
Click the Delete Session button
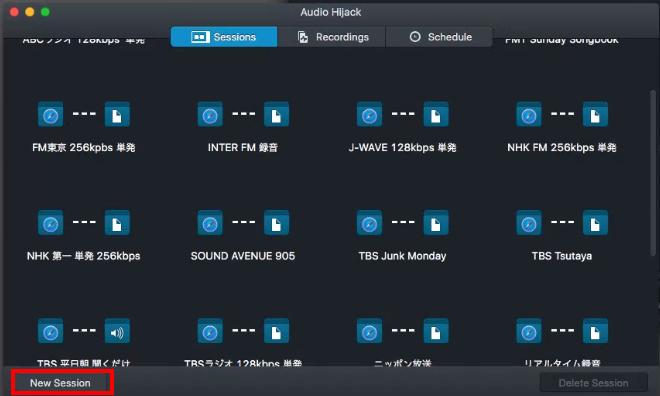(x=593, y=383)
